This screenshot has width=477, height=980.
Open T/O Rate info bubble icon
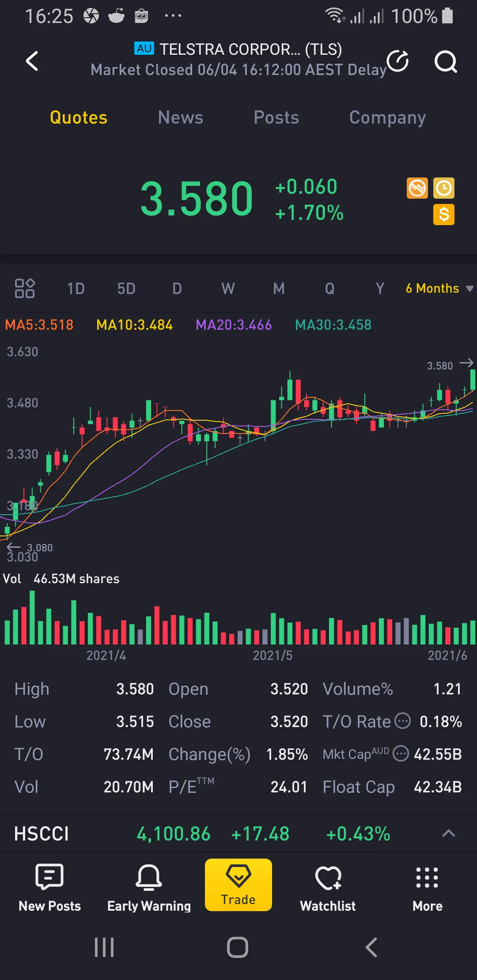(402, 721)
